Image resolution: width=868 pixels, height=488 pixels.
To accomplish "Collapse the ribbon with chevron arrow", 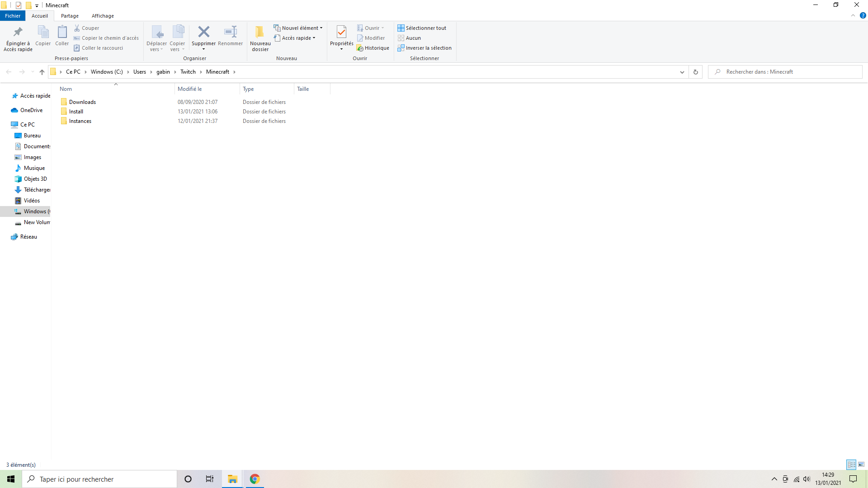I will coord(853,15).
